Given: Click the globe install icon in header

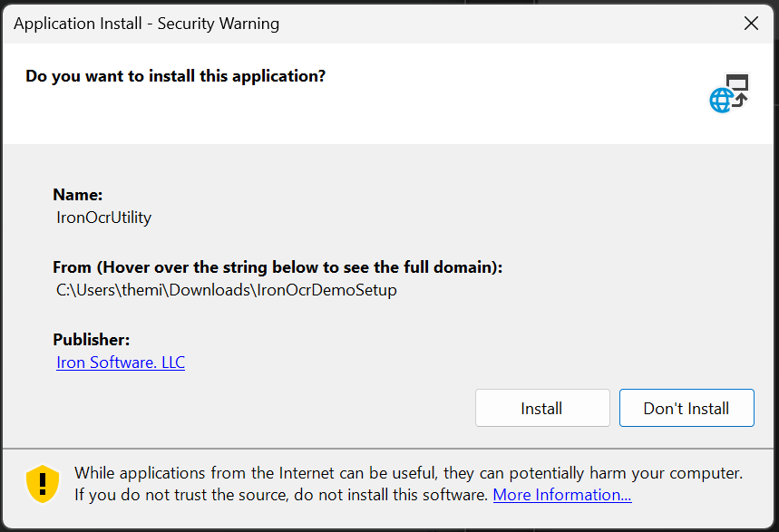Looking at the screenshot, I should pos(728,93).
